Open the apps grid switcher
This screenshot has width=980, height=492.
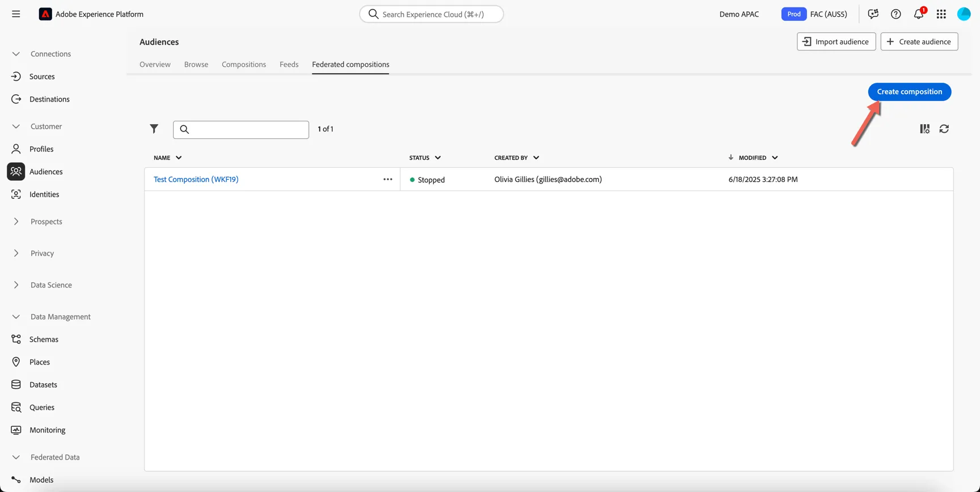coord(941,14)
